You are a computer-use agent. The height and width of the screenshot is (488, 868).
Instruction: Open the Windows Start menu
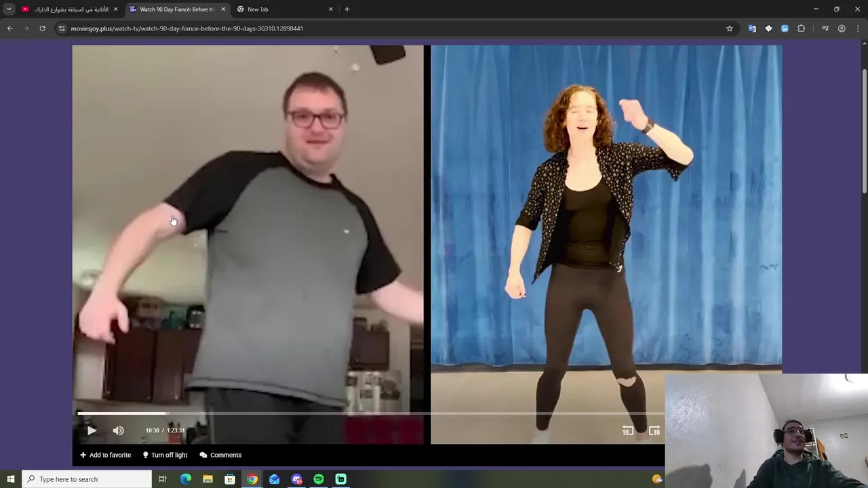10,479
